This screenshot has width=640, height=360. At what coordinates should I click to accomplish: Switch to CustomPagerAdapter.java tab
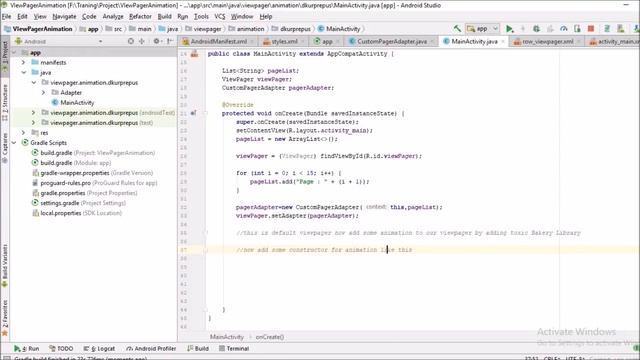[391, 42]
